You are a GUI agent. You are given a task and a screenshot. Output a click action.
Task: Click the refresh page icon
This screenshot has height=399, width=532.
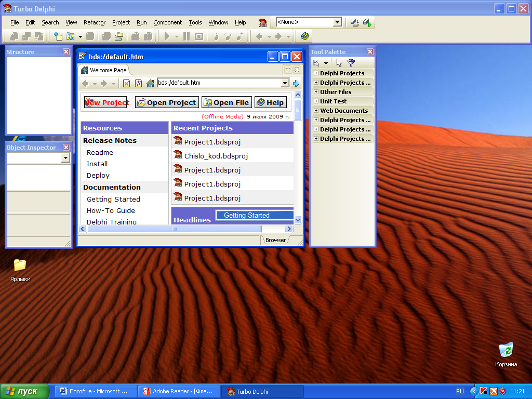(x=138, y=83)
